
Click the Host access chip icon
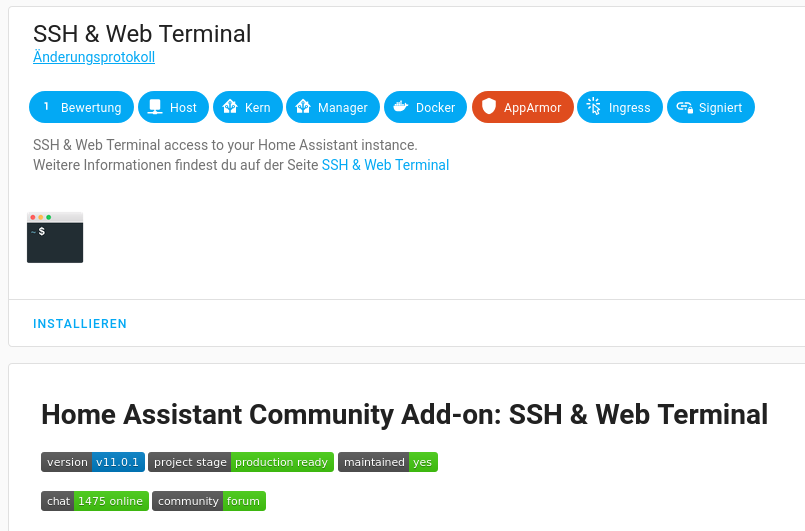coord(155,107)
